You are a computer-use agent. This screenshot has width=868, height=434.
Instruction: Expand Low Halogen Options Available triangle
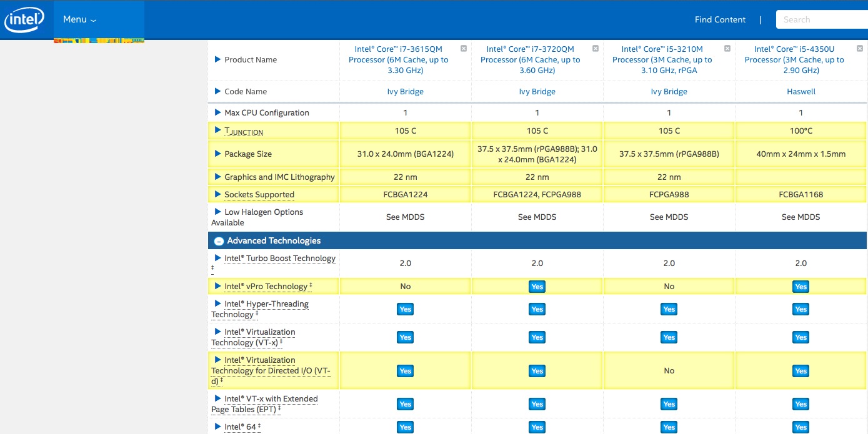click(217, 212)
